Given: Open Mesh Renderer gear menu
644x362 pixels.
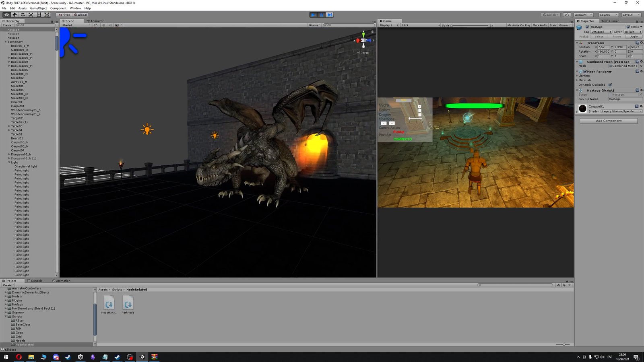Looking at the screenshot, I should tap(642, 71).
